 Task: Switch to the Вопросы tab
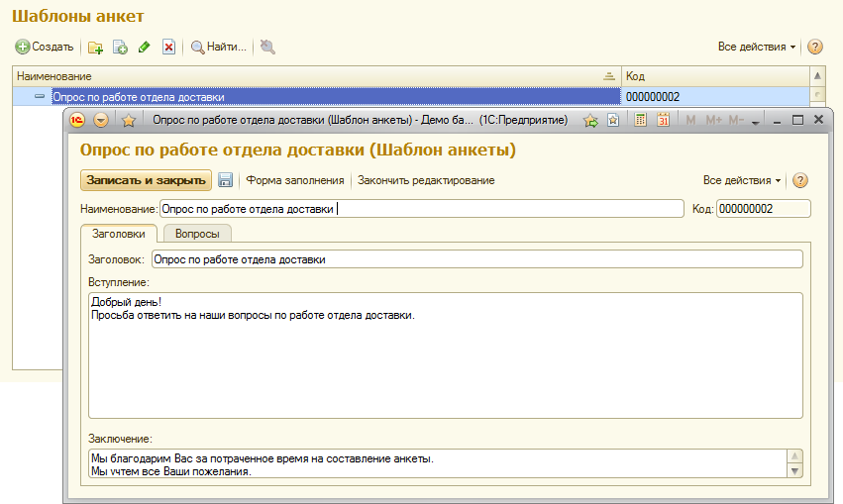coord(197,234)
